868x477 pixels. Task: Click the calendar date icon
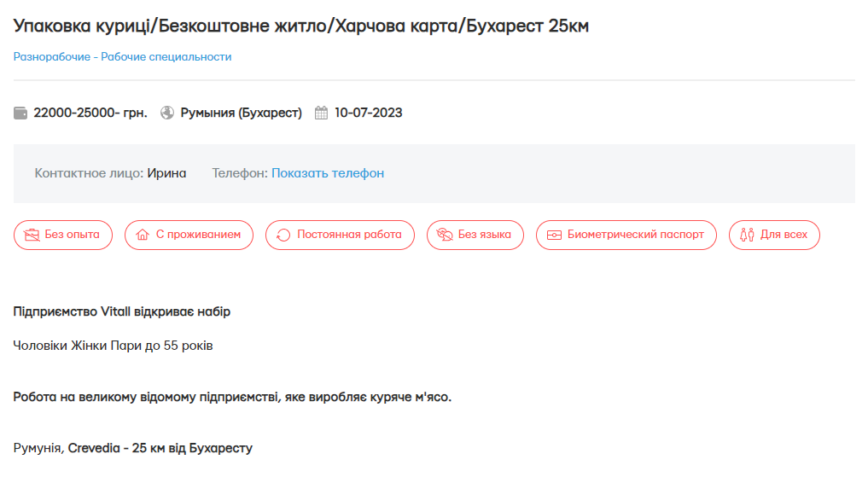point(322,113)
